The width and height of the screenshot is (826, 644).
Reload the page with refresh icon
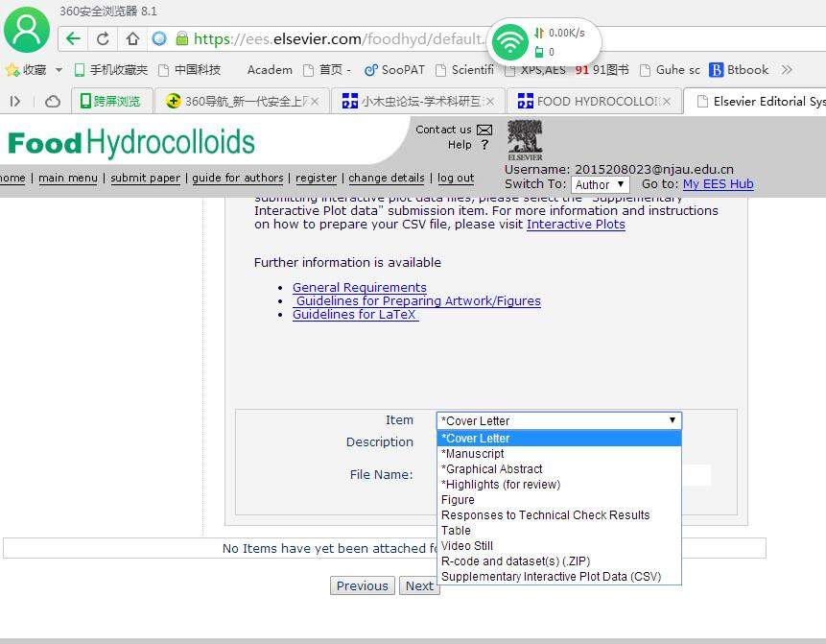coord(103,38)
